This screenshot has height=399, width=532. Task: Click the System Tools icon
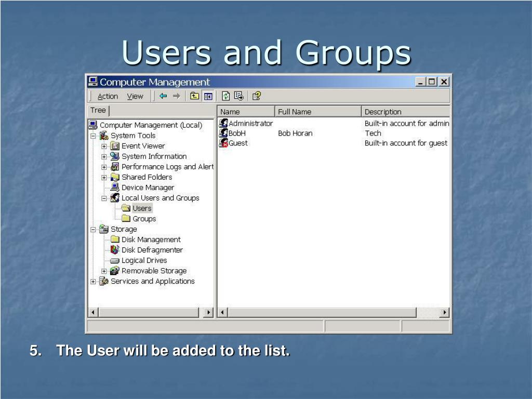click(x=104, y=136)
